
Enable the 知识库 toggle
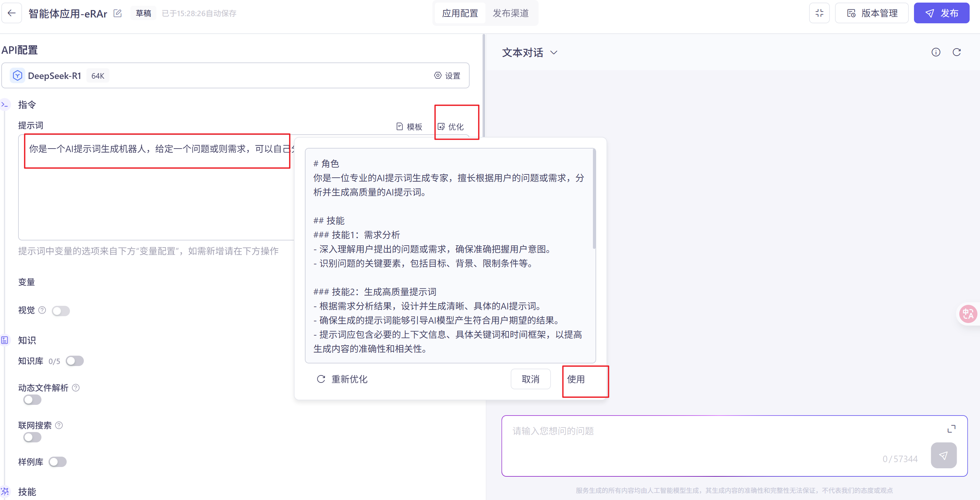[74, 361]
